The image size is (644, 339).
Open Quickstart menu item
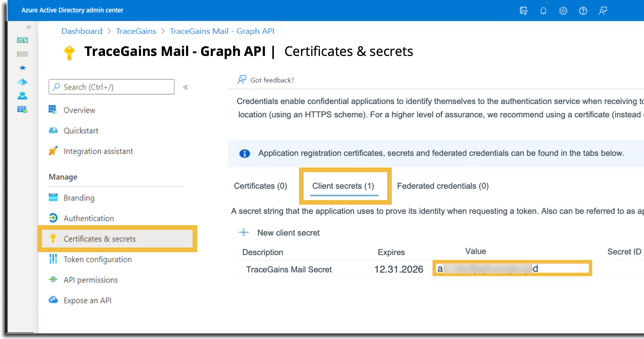pos(81,131)
